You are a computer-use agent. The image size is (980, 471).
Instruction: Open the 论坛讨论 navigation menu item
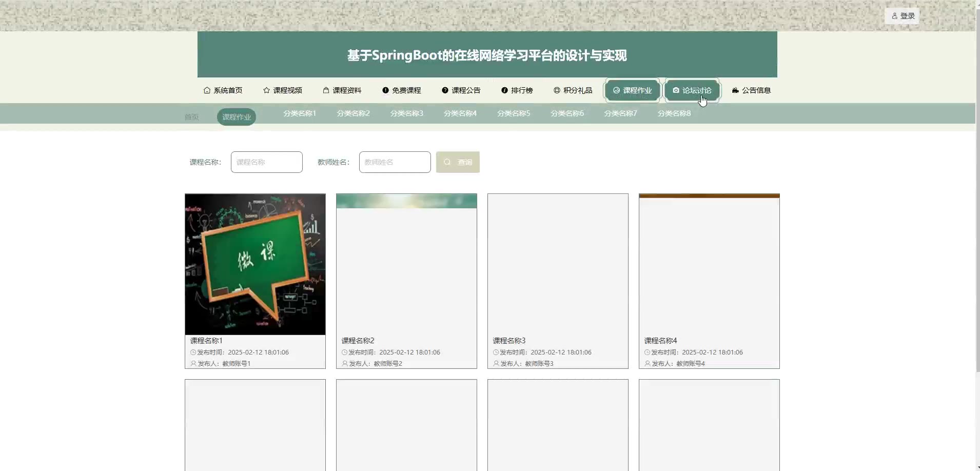[x=692, y=90]
